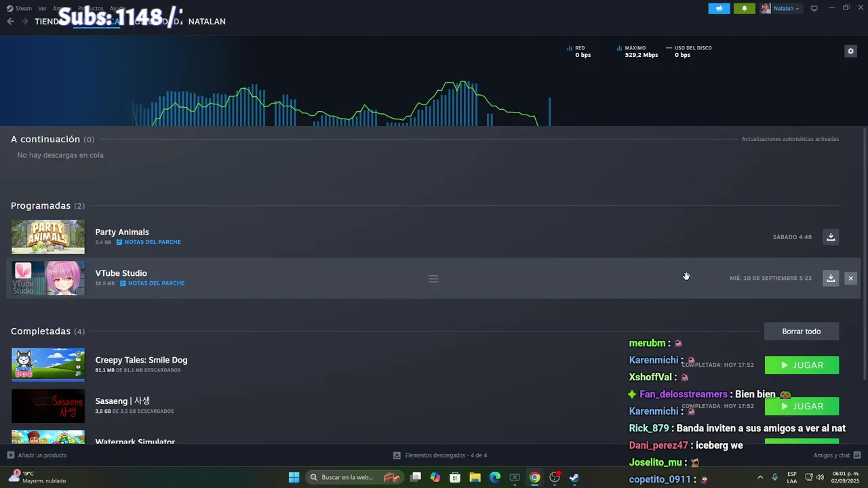Open the Steam menu
The height and width of the screenshot is (488, 868).
[20, 8]
